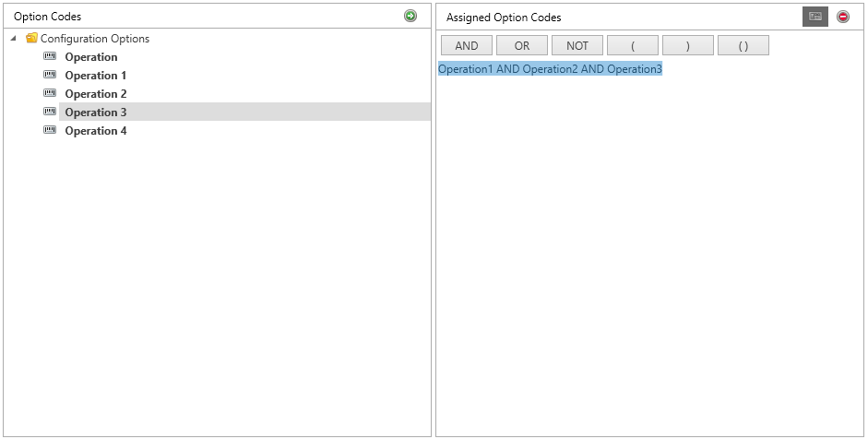Select Operation 1 in the tree

pyautogui.click(x=96, y=76)
